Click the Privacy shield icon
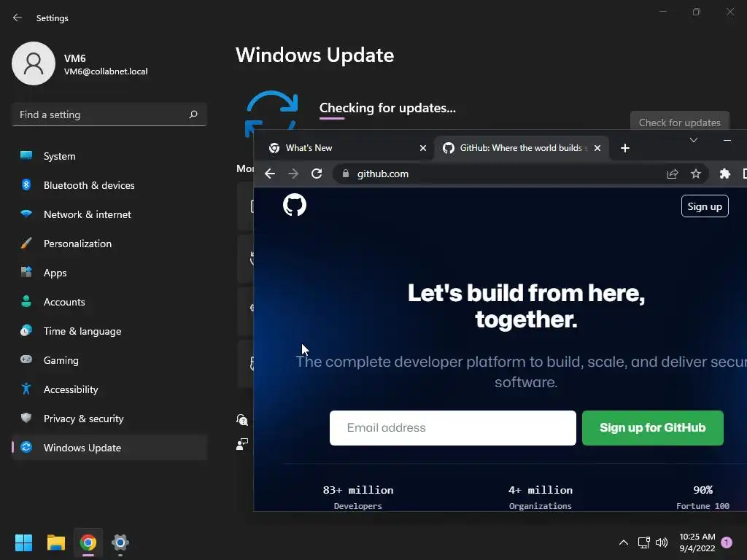Viewport: 747px width, 560px height. [x=26, y=418]
